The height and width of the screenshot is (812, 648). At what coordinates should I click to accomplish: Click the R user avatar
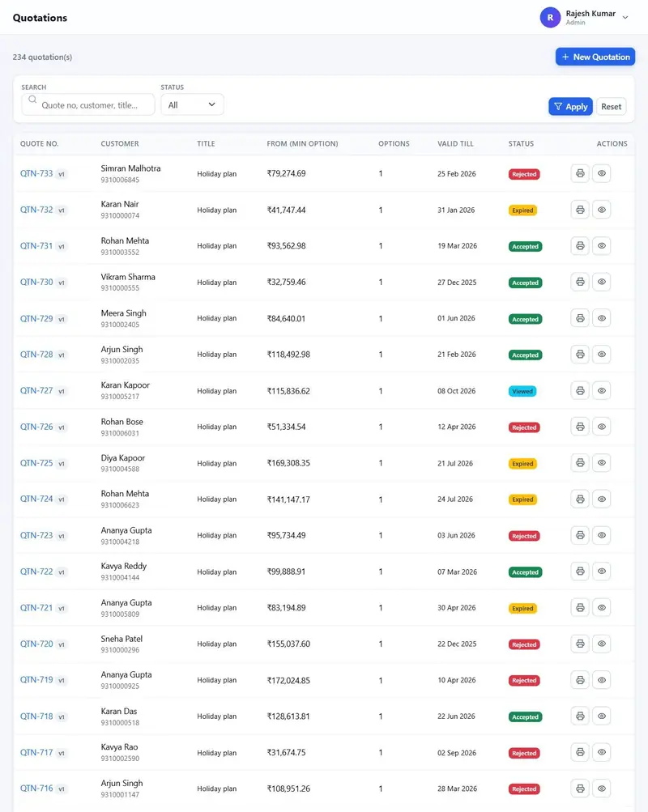click(550, 18)
